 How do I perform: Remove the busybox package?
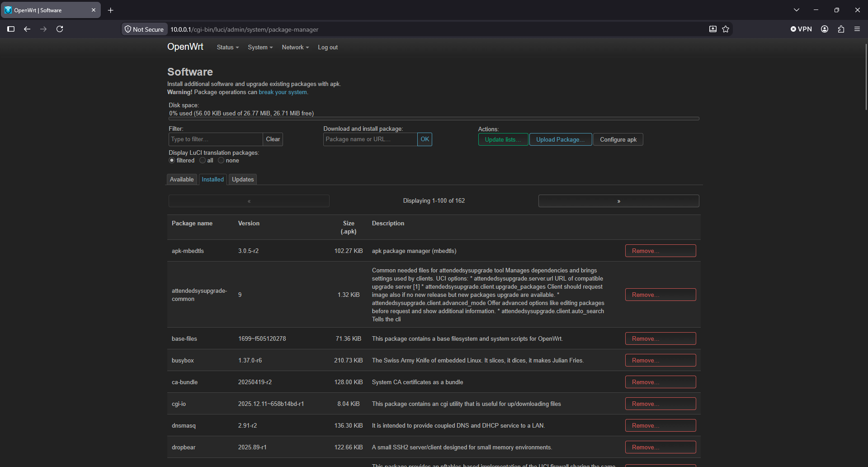click(660, 360)
